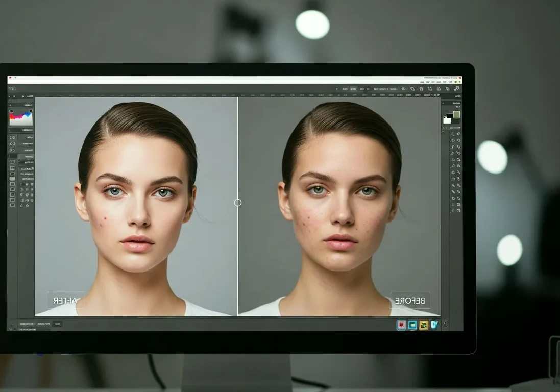Click the magnifier search icon in top toolbar
560x392 pixels.
[457, 88]
